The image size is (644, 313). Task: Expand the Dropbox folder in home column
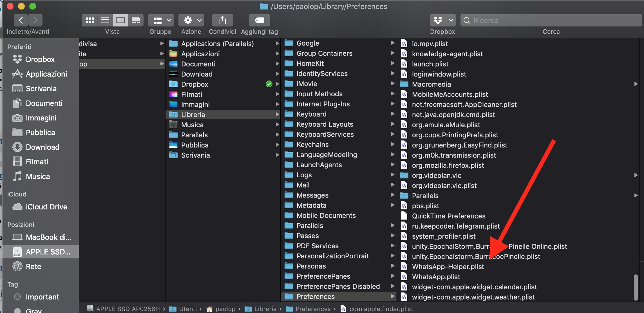click(x=277, y=84)
